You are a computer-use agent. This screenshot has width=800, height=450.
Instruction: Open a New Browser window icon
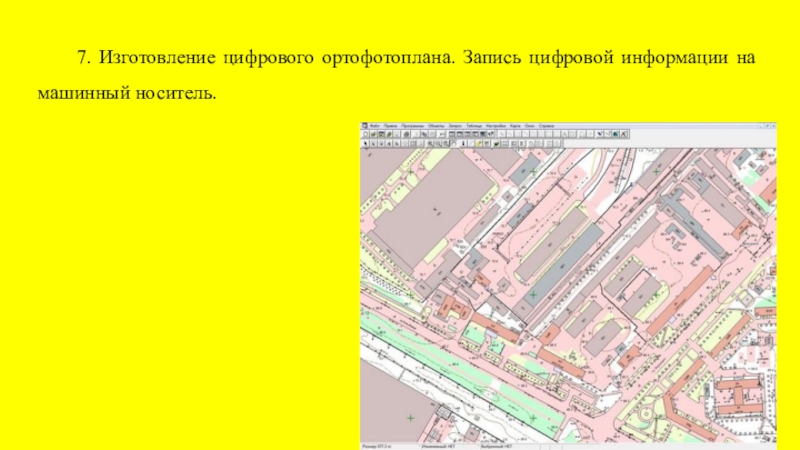pos(452,134)
